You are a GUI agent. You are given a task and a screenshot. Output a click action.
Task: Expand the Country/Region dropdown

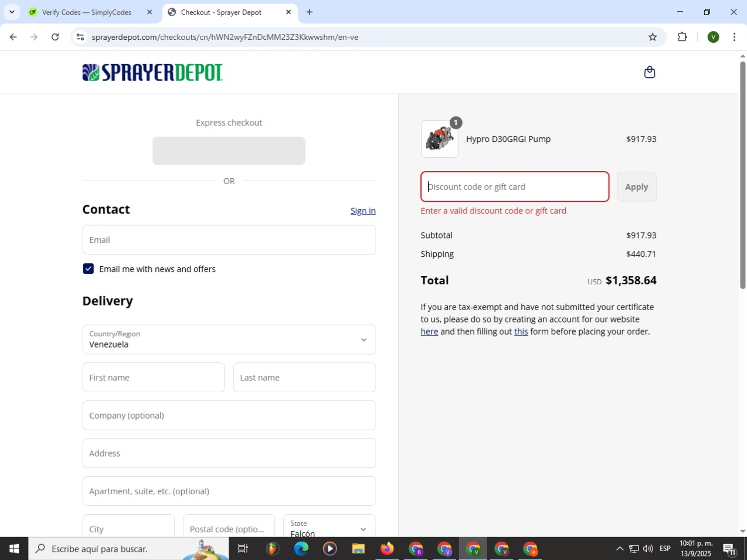229,339
